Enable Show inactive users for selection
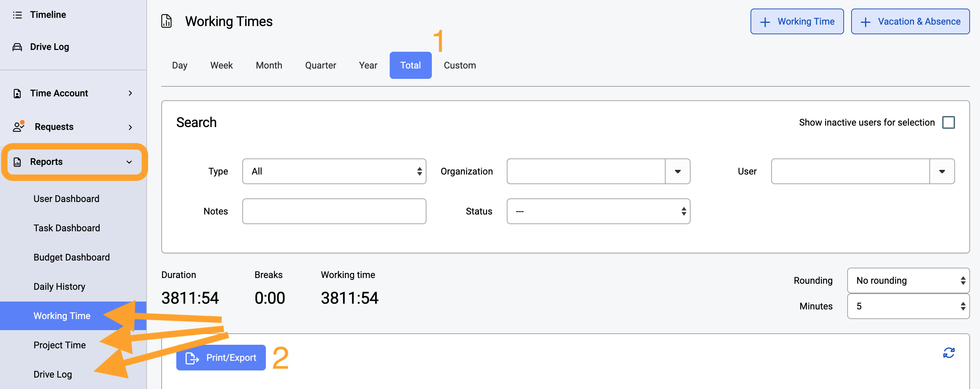980x389 pixels. pyautogui.click(x=948, y=122)
